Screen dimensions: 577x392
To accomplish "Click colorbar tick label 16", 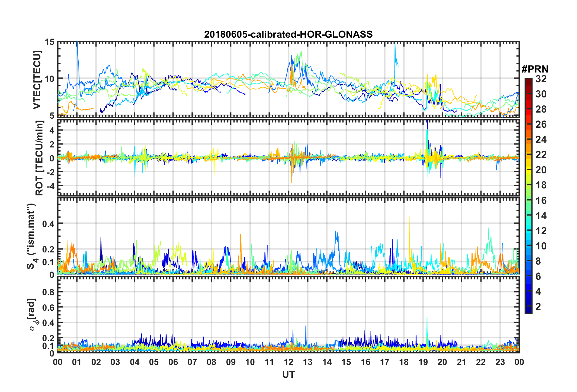I will click(x=541, y=201).
